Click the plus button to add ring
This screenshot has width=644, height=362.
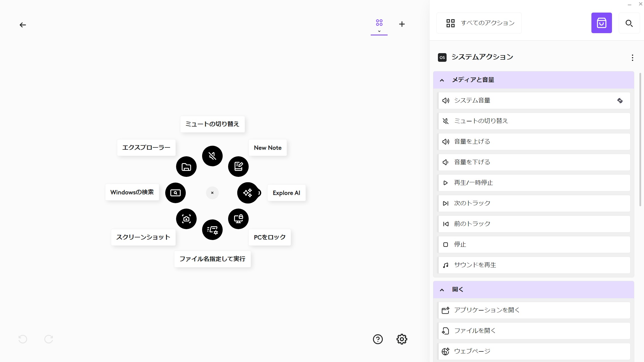402,24
